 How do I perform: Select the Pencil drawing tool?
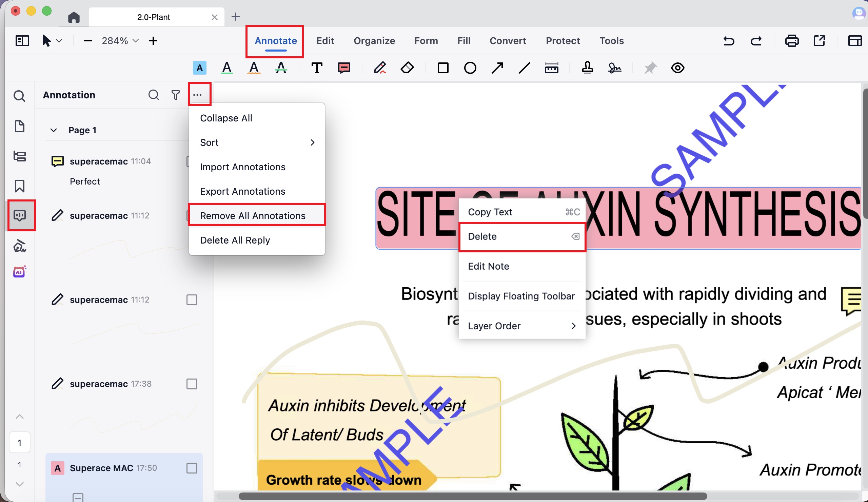pos(379,68)
